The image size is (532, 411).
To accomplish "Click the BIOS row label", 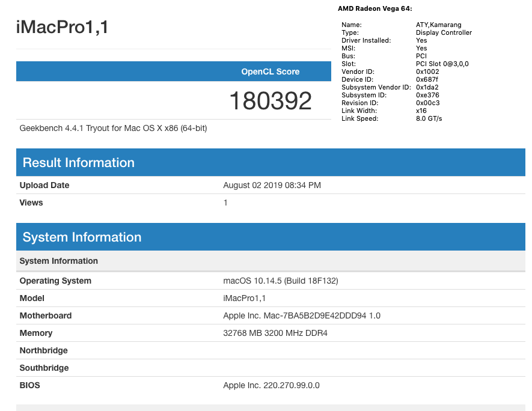I will tap(29, 385).
